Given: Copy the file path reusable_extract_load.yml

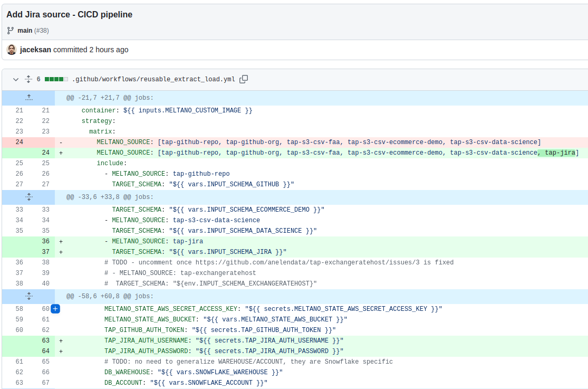Looking at the screenshot, I should pos(243,79).
